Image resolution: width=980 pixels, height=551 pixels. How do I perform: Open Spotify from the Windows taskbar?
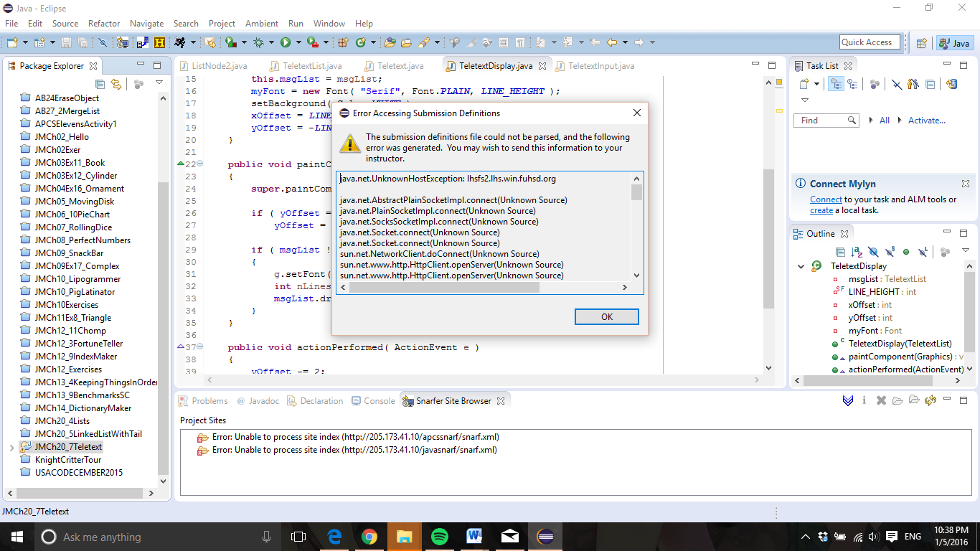tap(440, 537)
